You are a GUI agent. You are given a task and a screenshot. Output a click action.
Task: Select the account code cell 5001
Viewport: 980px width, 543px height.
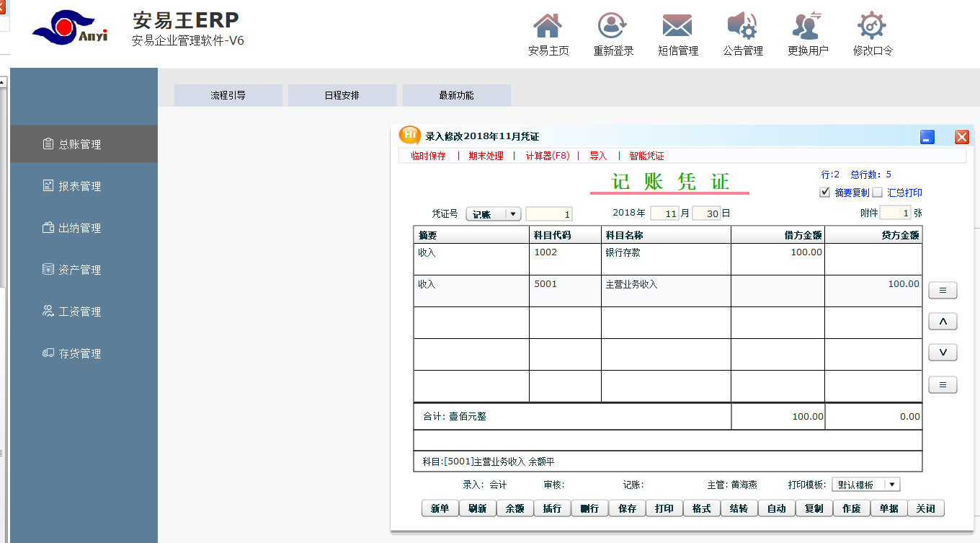point(565,291)
